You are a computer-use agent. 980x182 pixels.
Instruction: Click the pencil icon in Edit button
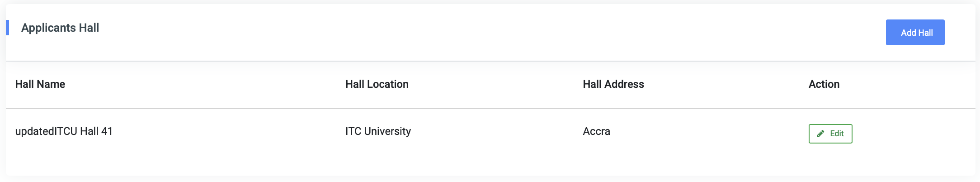click(820, 134)
